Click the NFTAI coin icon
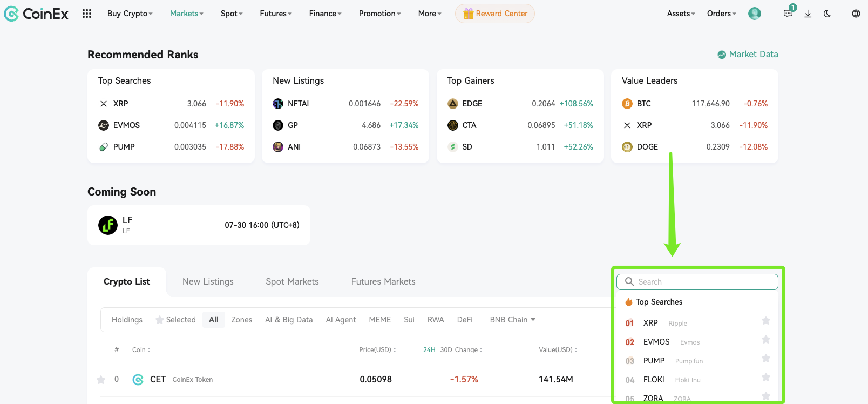 (278, 104)
